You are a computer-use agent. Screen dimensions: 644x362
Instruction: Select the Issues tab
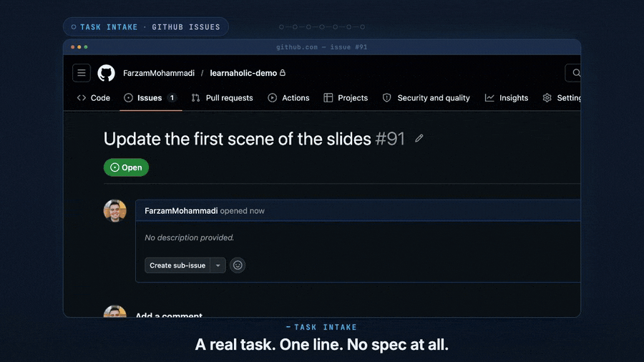[x=150, y=98]
